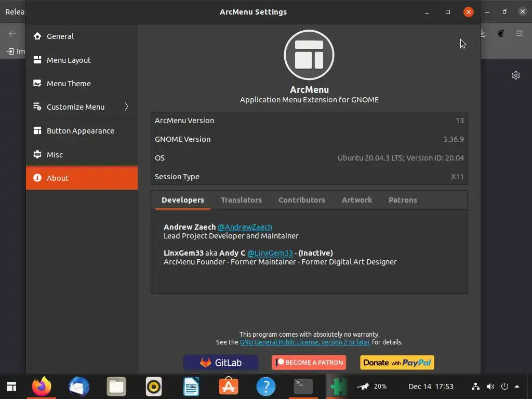Screen dimensions: 532x399
Task: Open the GNU General Public License link
Action: coord(305,342)
